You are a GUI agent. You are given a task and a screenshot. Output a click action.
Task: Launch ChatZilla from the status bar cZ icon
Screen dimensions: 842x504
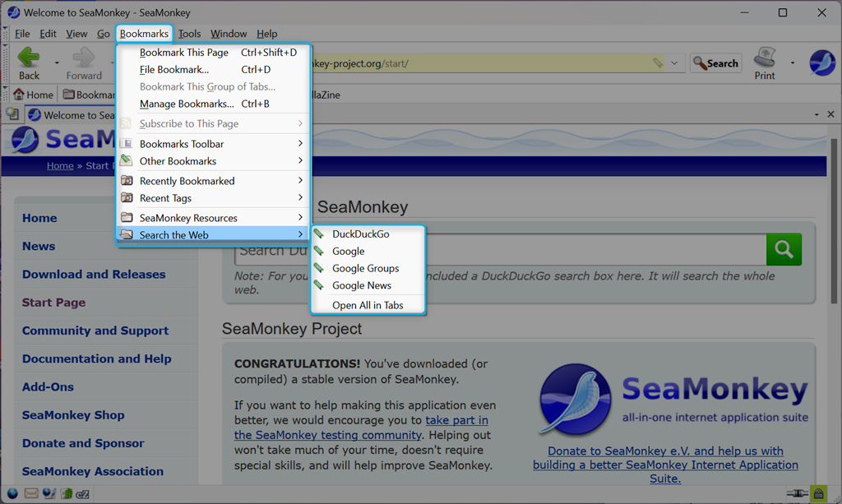(83, 494)
